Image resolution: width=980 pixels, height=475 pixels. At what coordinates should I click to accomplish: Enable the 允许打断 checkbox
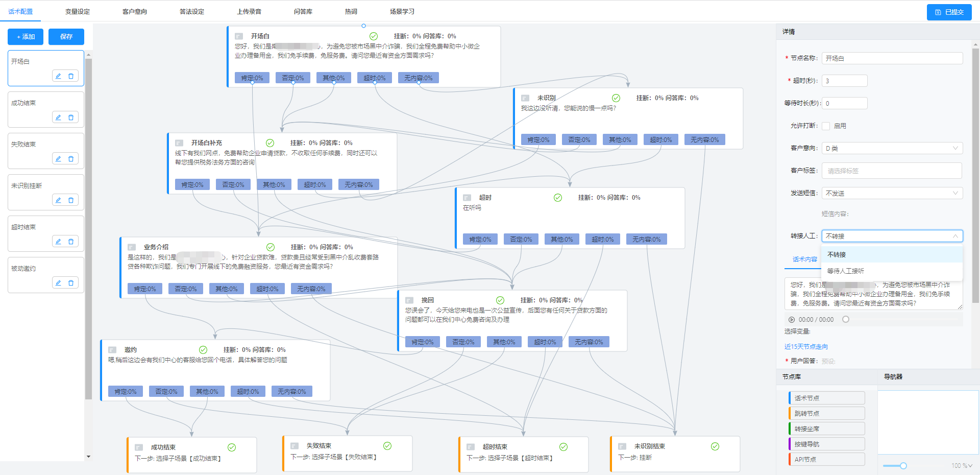coord(826,126)
